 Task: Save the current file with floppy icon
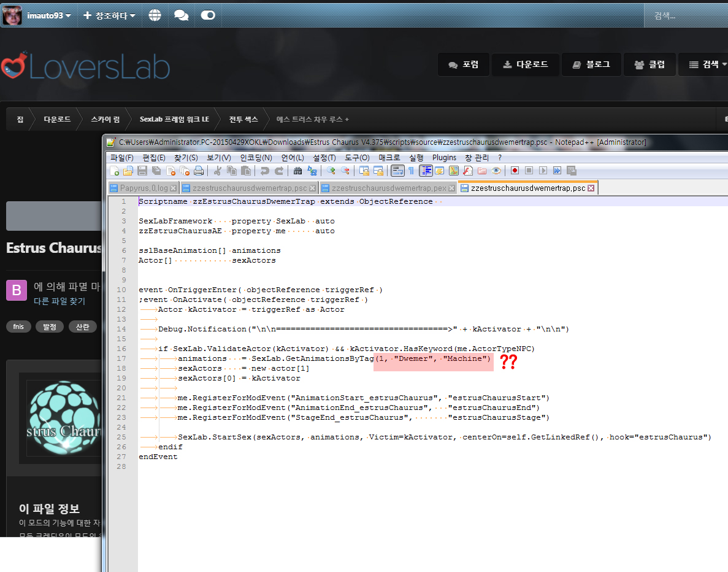point(142,171)
